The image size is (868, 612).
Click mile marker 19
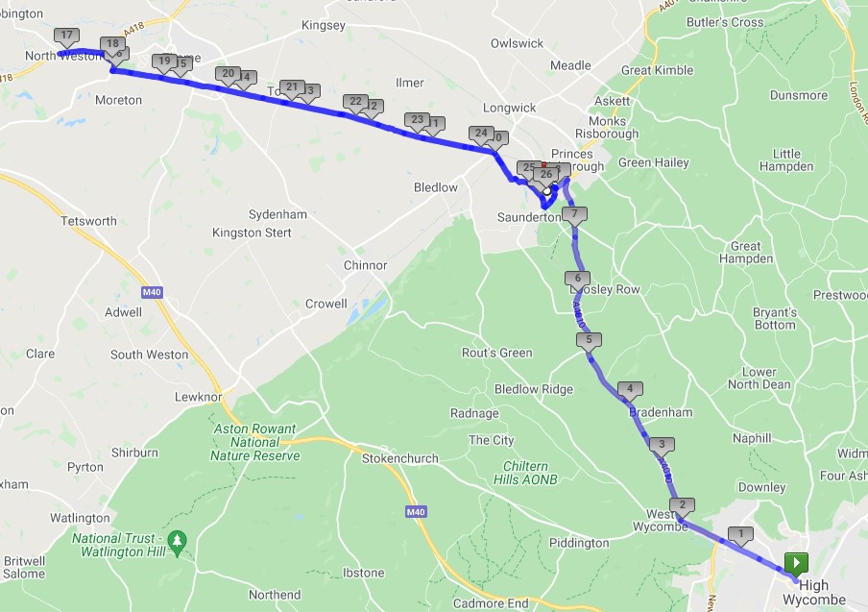point(164,62)
